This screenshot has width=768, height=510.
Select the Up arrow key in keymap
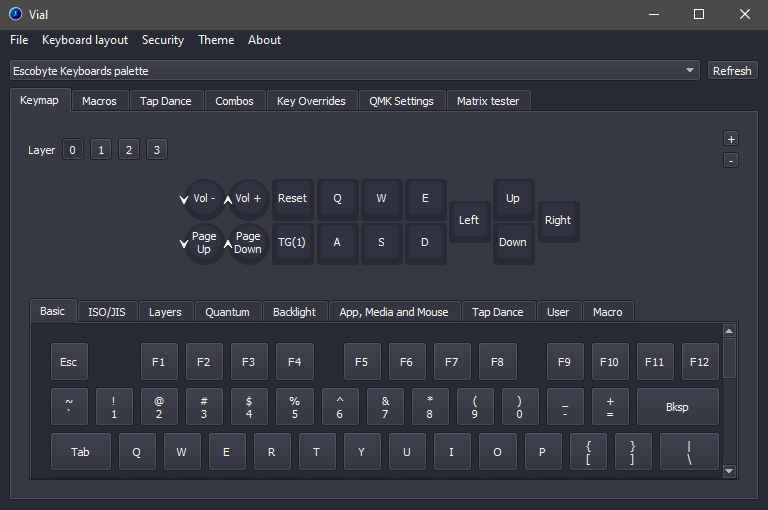pyautogui.click(x=513, y=198)
